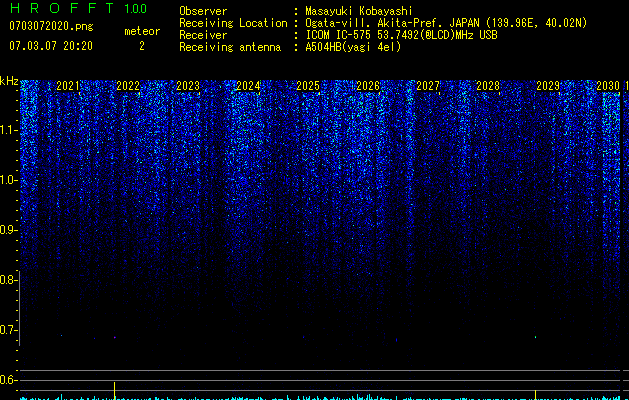Select the meteor count value 2
The width and height of the screenshot is (629, 400).
click(x=142, y=46)
